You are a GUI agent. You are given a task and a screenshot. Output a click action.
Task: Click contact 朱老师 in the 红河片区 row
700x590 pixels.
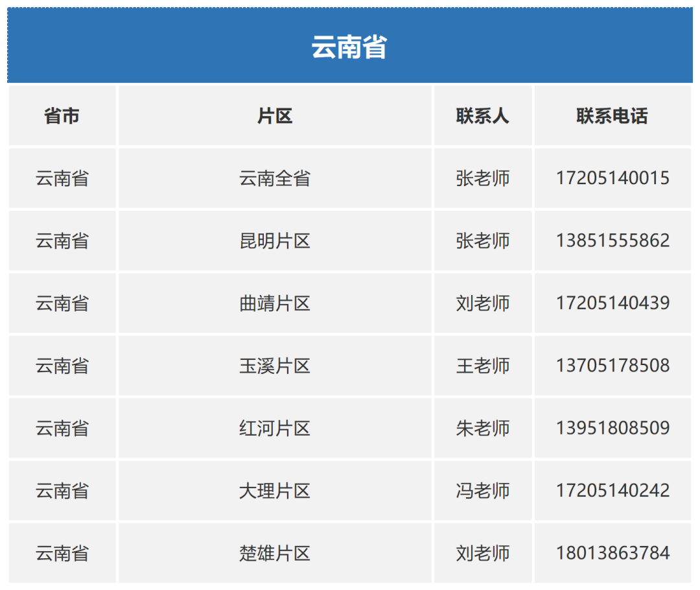483,428
